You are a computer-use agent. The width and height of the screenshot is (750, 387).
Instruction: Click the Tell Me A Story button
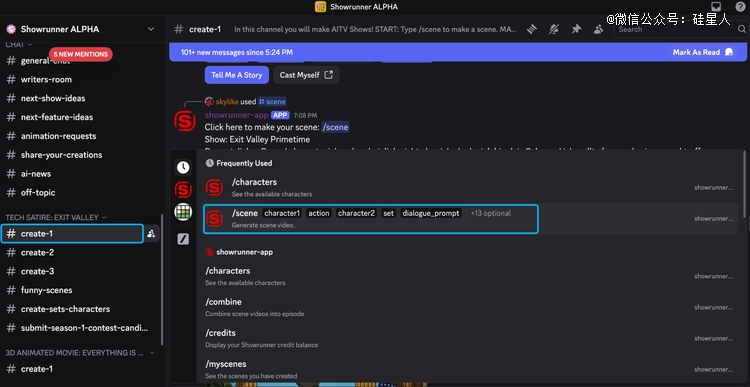[237, 75]
